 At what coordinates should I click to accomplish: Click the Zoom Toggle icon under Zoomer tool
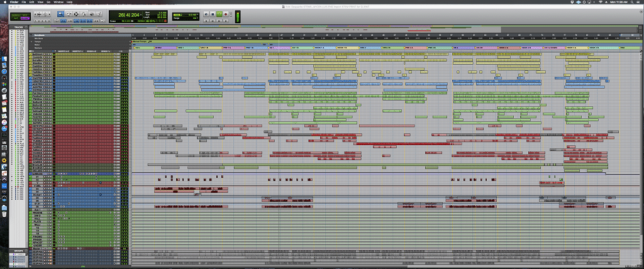point(57,21)
